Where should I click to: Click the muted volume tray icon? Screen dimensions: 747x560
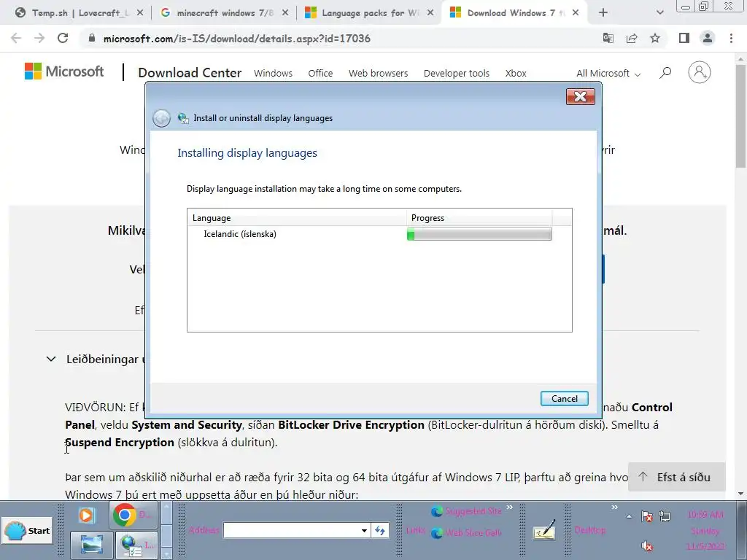click(x=647, y=545)
